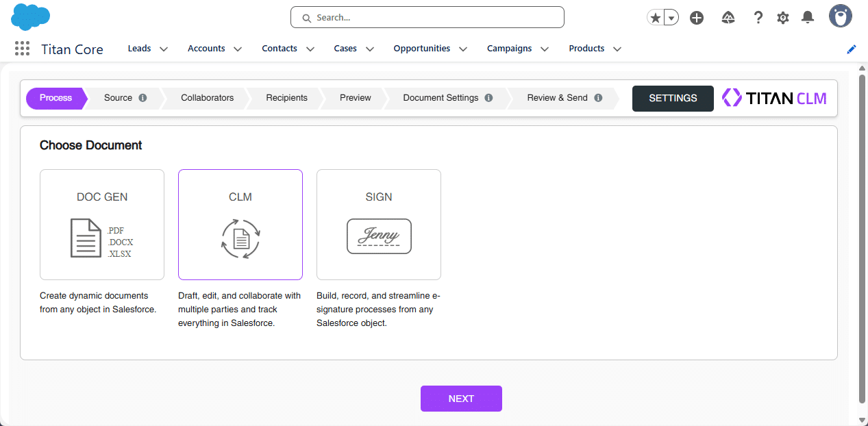Viewport: 868px width, 426px height.
Task: Select the DOC GEN document option
Action: 101,225
